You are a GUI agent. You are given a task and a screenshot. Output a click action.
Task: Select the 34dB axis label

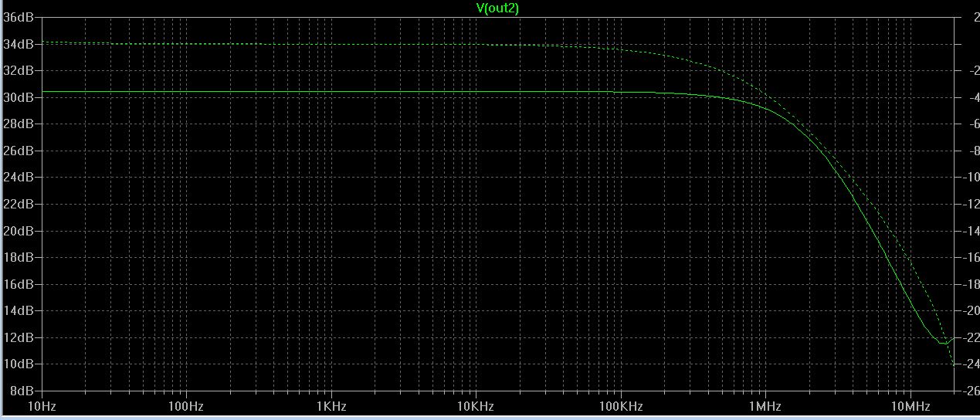[x=19, y=44]
